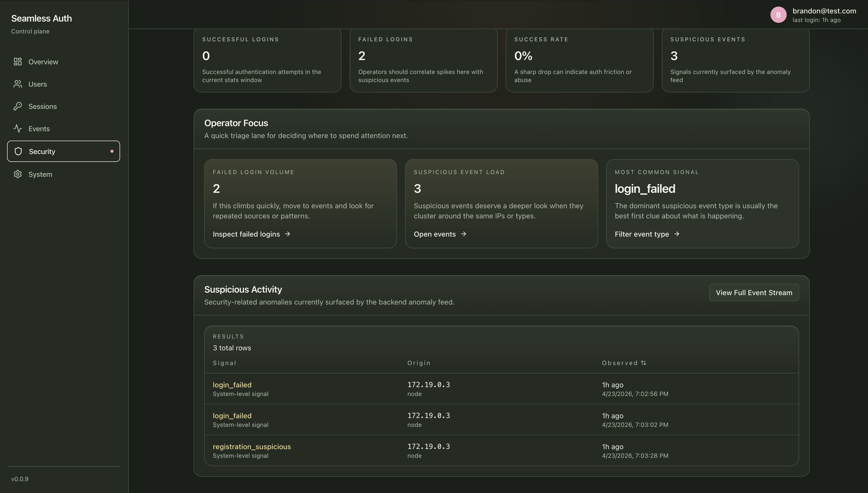This screenshot has width=868, height=493.
Task: Click the Security shield icon
Action: 18,151
